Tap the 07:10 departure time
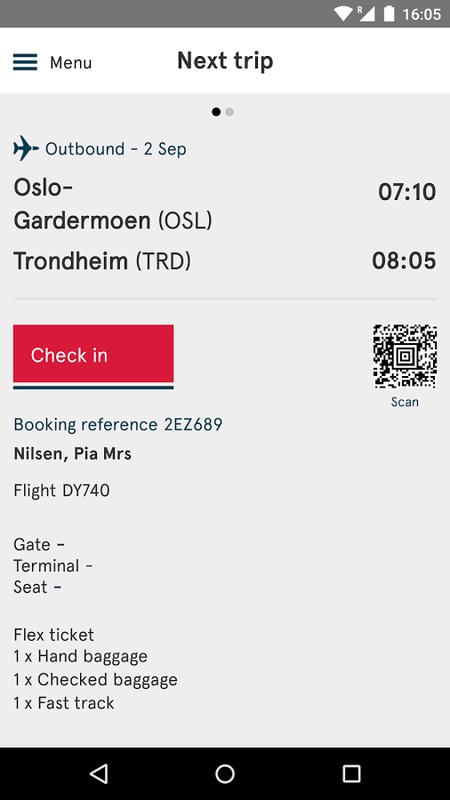 point(407,192)
